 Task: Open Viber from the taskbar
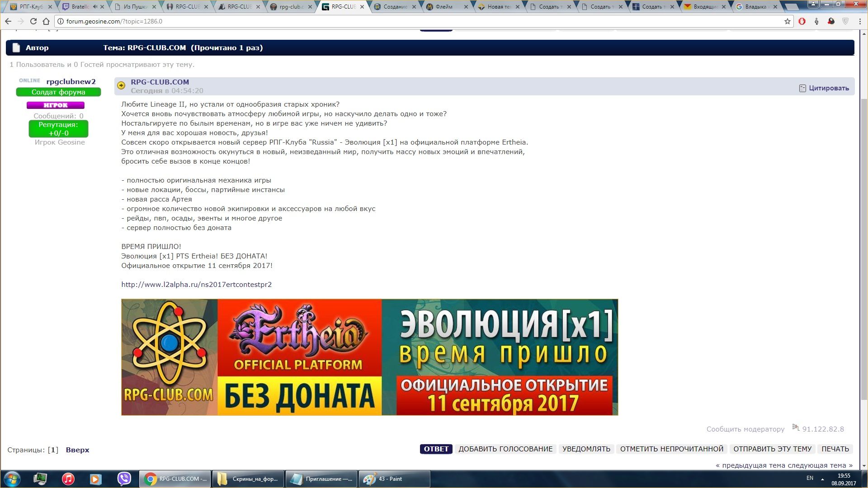coord(124,479)
